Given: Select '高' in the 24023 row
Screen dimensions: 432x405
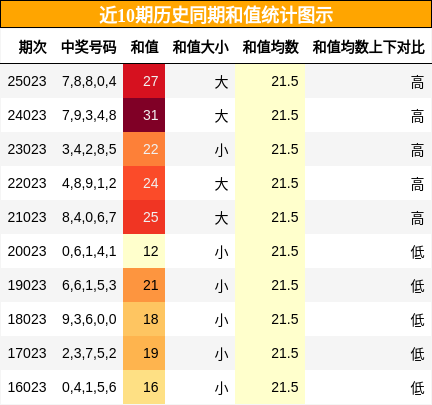Looking at the screenshot, I should 417,116.
